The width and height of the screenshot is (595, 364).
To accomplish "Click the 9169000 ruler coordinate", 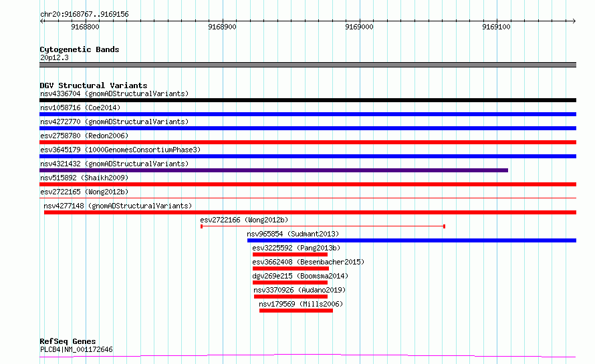I will [x=359, y=27].
